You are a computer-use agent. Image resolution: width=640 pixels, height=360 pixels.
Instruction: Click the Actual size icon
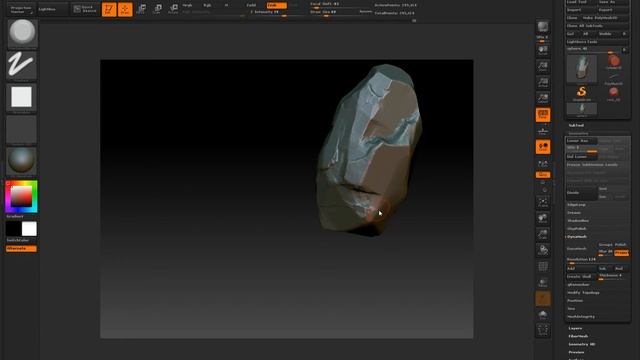[x=543, y=82]
